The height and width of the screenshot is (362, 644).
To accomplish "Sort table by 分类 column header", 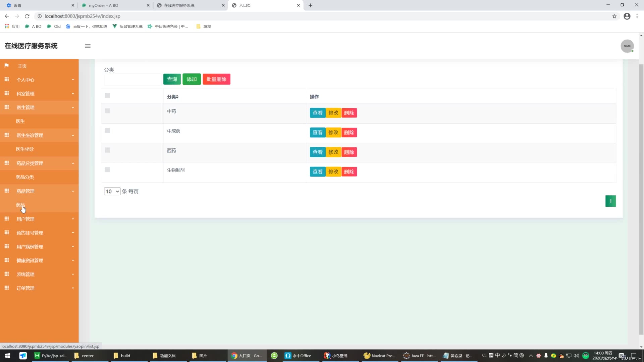I will (x=173, y=97).
